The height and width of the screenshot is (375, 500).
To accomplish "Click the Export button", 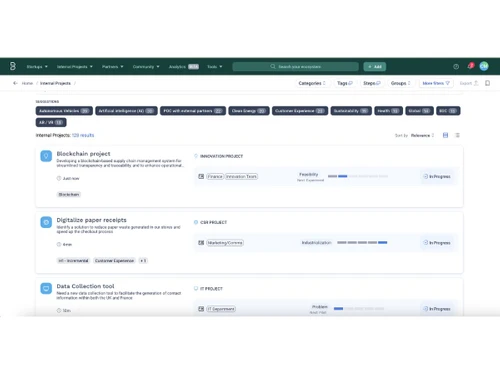I will (469, 83).
